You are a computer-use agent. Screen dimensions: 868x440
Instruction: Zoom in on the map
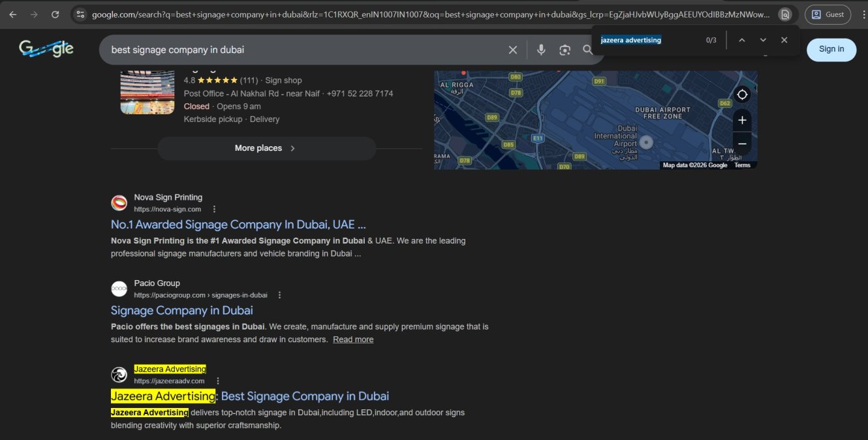[742, 120]
